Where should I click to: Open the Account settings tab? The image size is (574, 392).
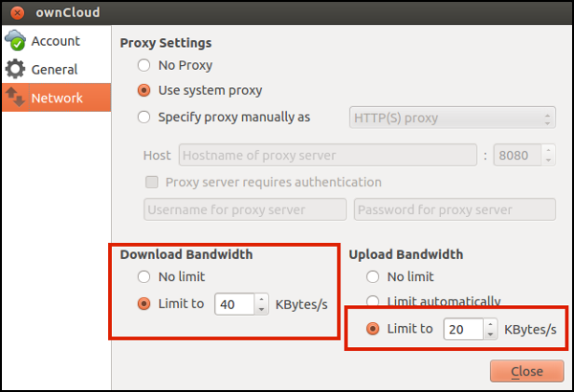click(x=55, y=41)
